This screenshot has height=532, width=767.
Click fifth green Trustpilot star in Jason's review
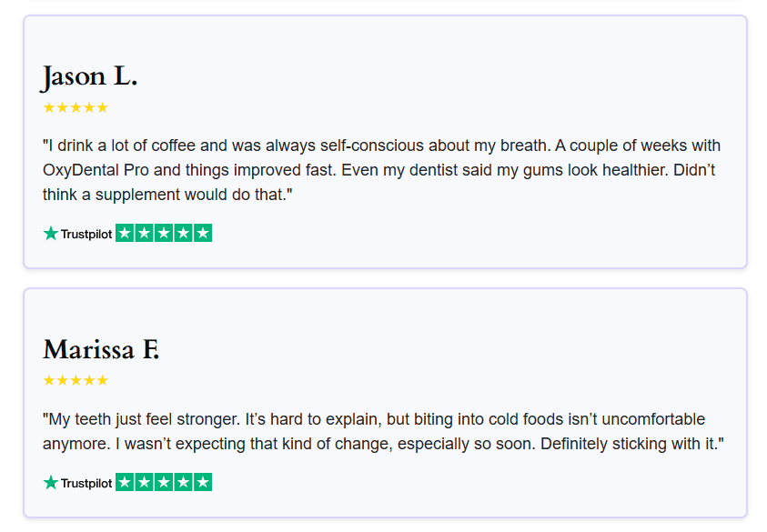click(203, 233)
